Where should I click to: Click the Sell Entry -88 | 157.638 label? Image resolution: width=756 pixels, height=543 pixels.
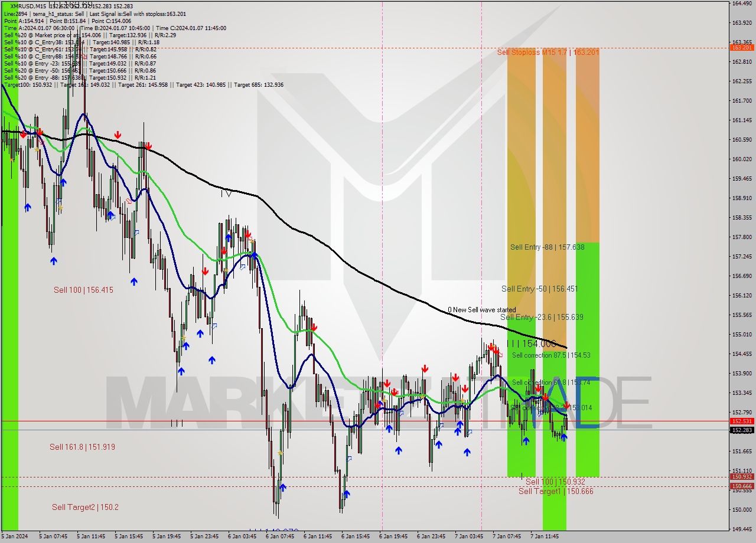pyautogui.click(x=548, y=247)
